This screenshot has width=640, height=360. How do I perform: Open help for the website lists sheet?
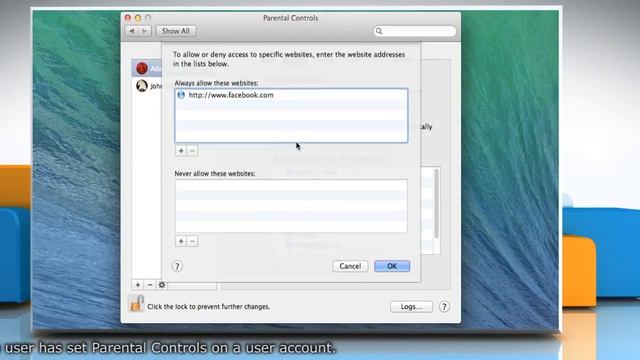click(177, 267)
